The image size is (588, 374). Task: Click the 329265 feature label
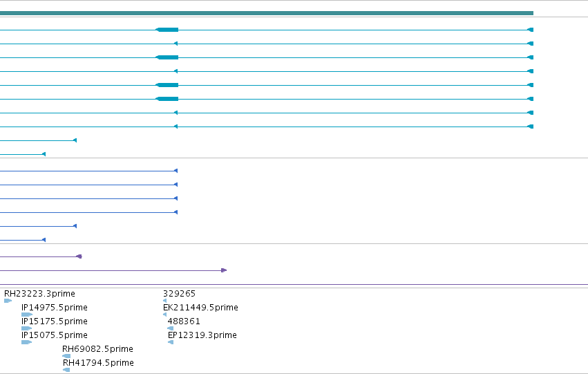tap(179, 294)
